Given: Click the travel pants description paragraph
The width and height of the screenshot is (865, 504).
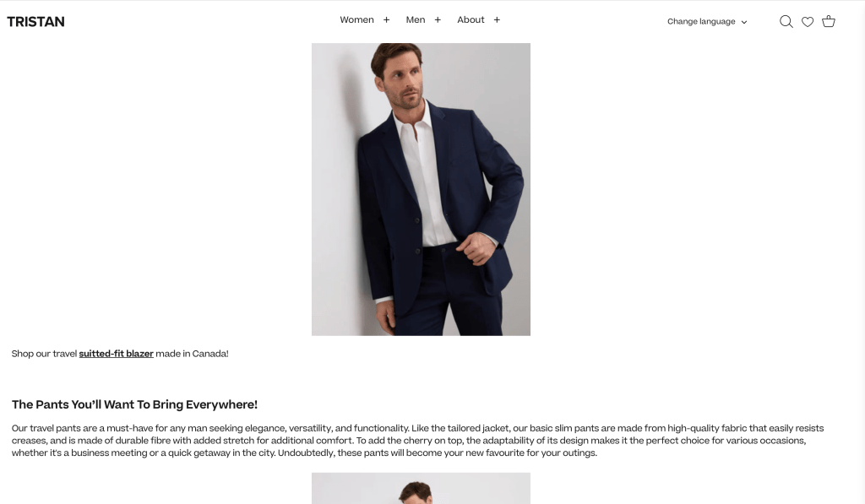Looking at the screenshot, I should click(x=417, y=441).
